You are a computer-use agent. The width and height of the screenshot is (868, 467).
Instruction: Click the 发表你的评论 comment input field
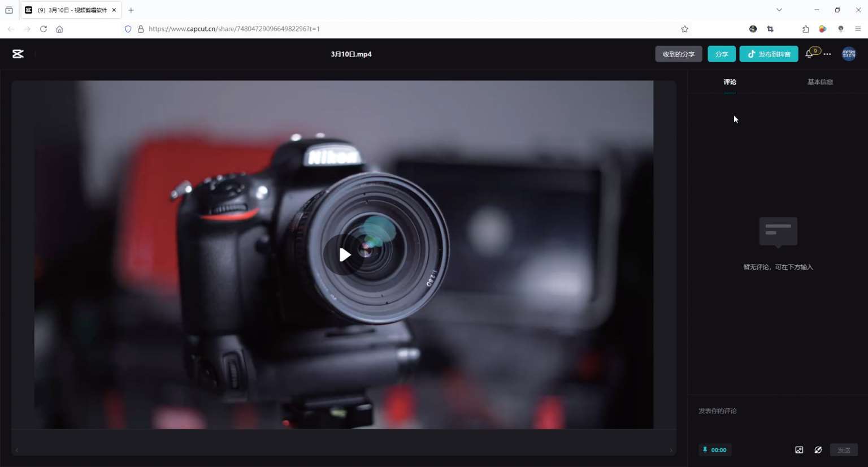(x=774, y=411)
